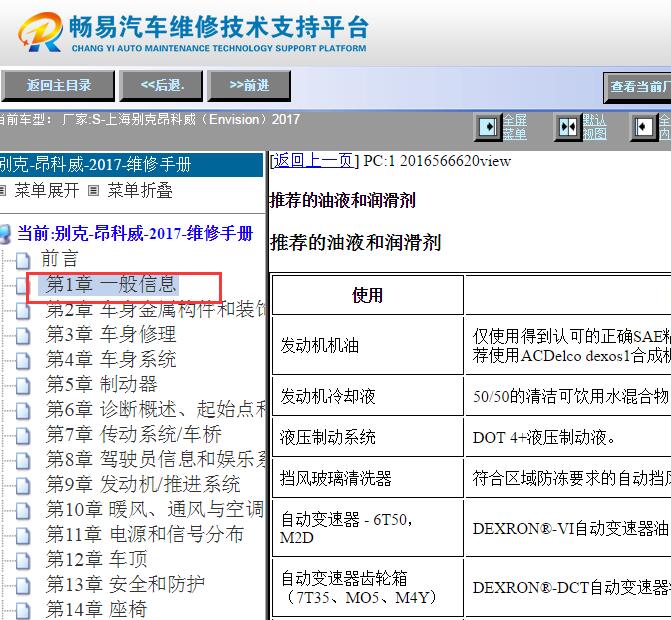Click the DEXRON®-DCT自动变速器 cell
Image resolution: width=671 pixels, height=620 pixels.
(x=568, y=587)
